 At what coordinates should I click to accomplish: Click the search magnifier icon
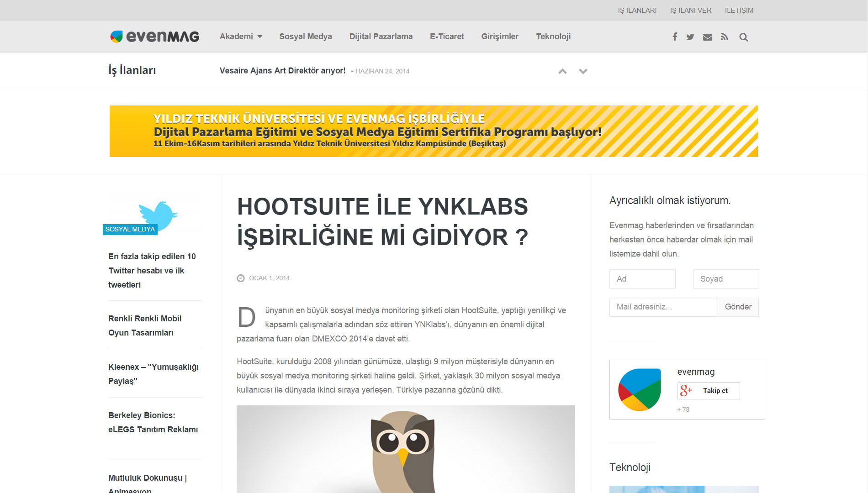pyautogui.click(x=744, y=37)
